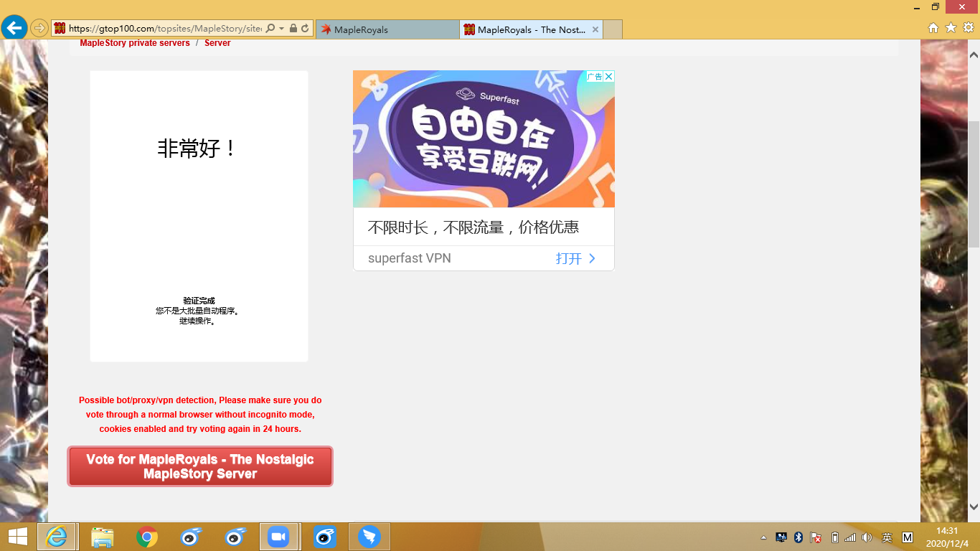The height and width of the screenshot is (551, 980).
Task: Click the ad headline 不限时长，不限流量，价格优惠
Action: pos(473,227)
